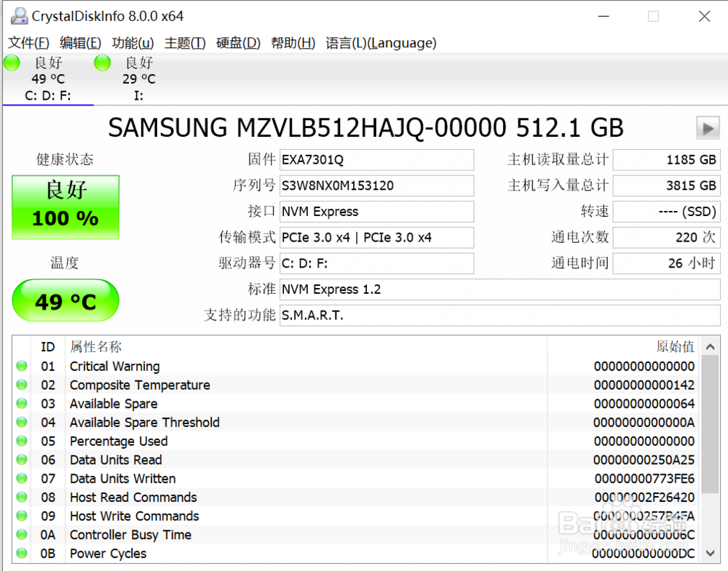Click the firmware field EXA7301Q
The height and width of the screenshot is (571, 728).
tap(376, 160)
